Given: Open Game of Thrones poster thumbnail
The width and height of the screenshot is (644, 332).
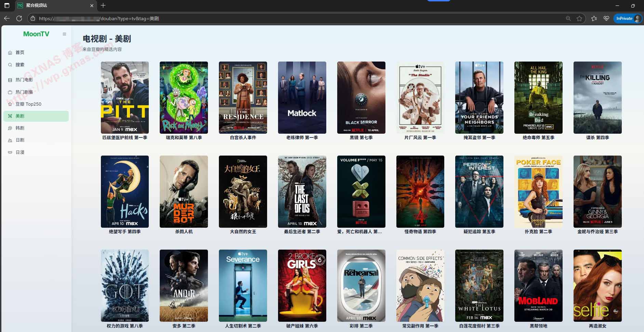Looking at the screenshot, I should coord(125,285).
